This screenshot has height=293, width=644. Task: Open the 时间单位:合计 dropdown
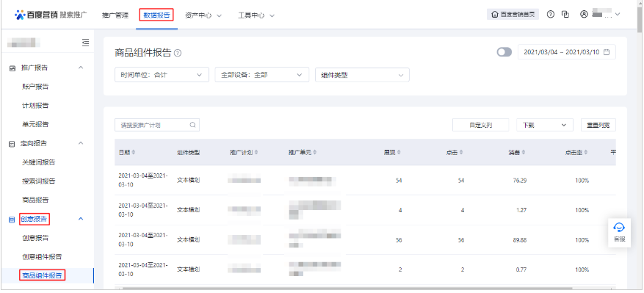(162, 75)
